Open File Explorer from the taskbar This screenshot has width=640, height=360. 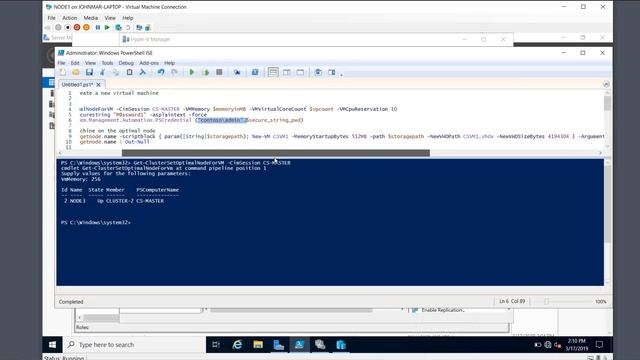click(x=258, y=345)
